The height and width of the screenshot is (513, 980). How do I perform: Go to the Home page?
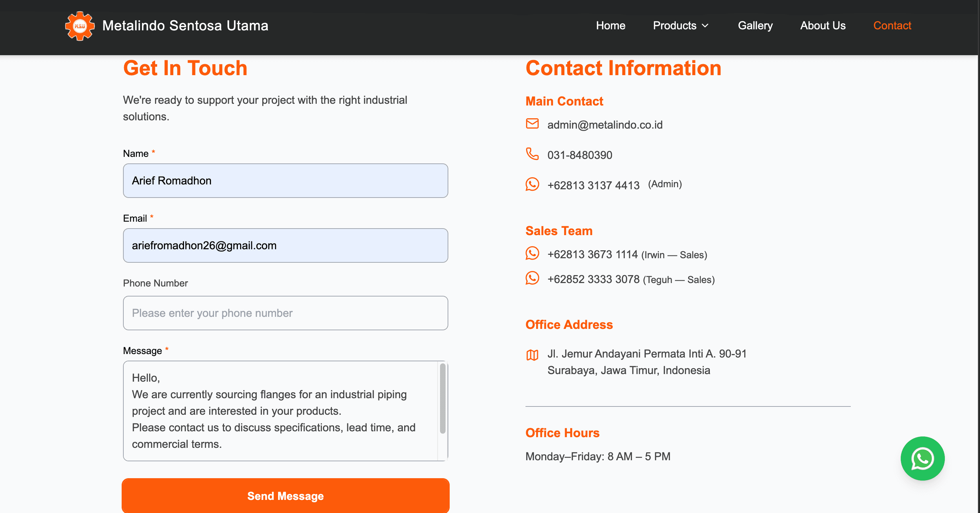click(x=610, y=26)
